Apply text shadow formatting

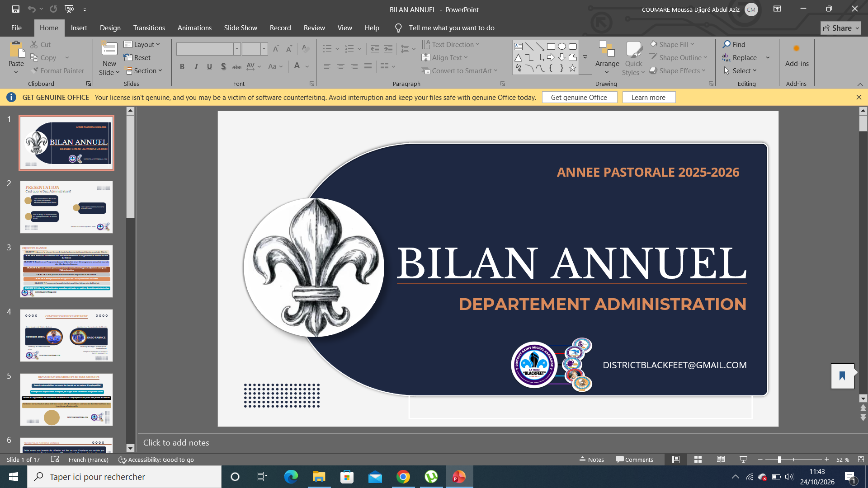tap(223, 66)
